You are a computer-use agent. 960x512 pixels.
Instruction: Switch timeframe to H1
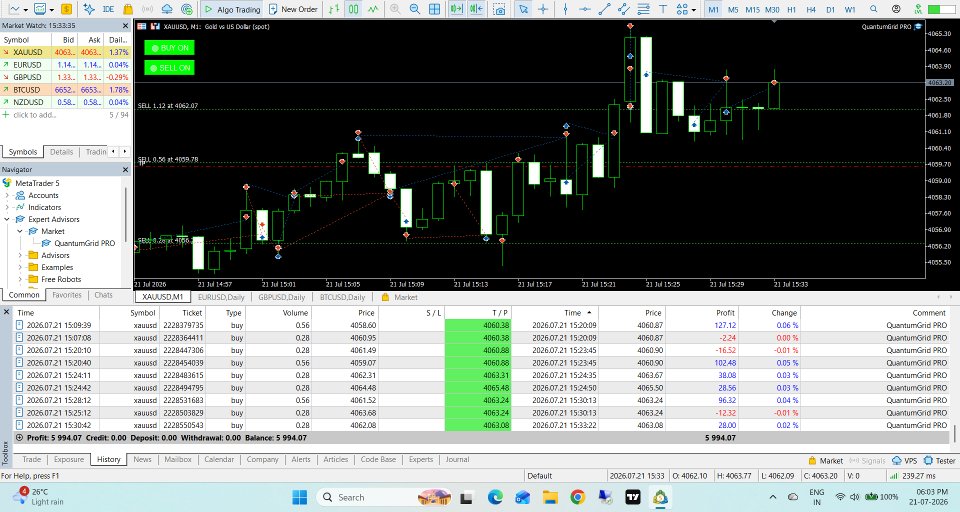(x=792, y=9)
